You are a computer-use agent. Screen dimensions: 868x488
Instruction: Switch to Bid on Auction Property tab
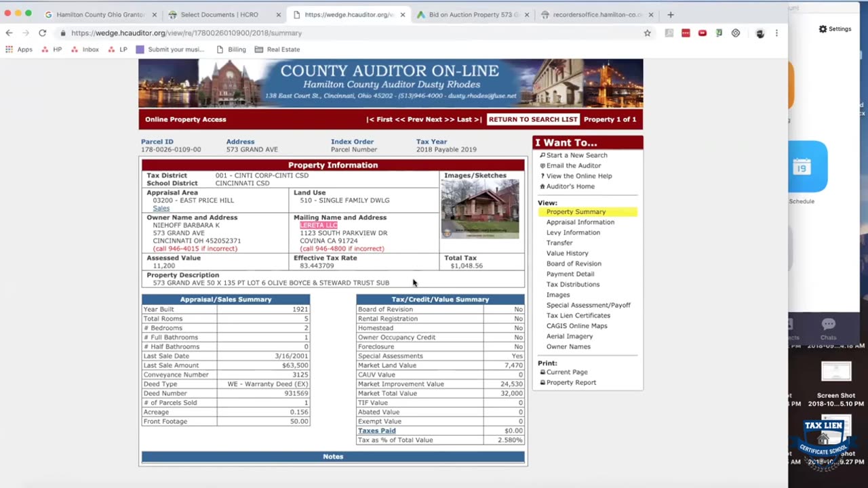pyautogui.click(x=474, y=14)
